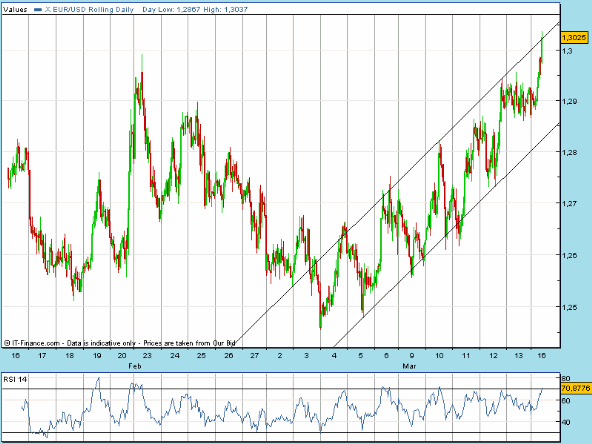Click the yellow 70,8776 RSI value tag

click(576, 388)
